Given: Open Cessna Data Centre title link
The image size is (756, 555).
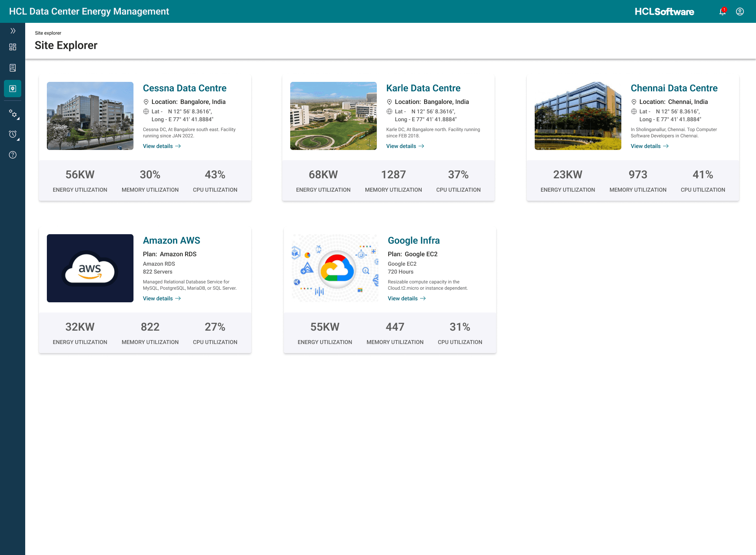Looking at the screenshot, I should click(x=185, y=88).
